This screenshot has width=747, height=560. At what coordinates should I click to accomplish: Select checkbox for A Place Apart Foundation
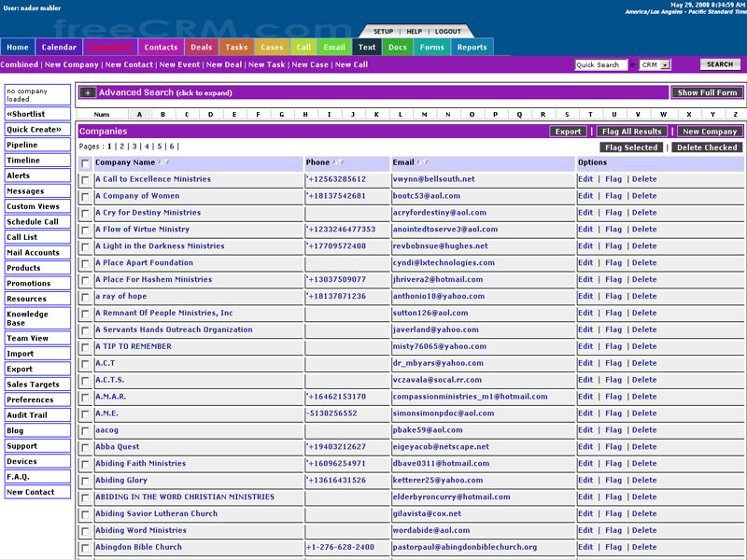[85, 263]
